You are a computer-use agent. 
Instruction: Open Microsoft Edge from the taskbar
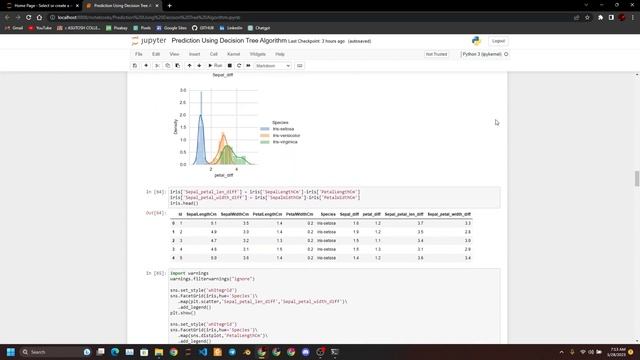click(x=115, y=352)
